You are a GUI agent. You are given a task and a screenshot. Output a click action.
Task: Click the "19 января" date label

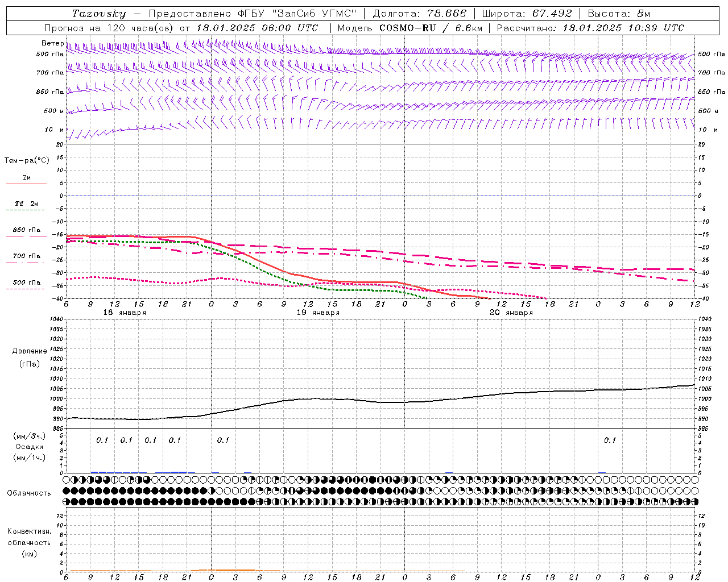click(x=318, y=313)
